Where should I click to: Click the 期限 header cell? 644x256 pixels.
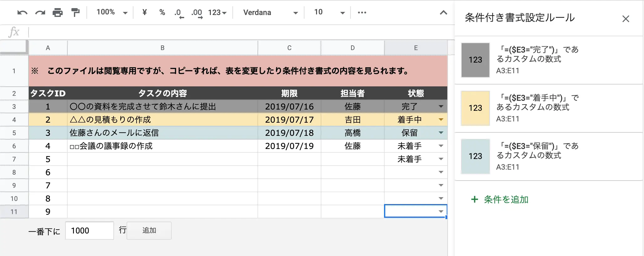pyautogui.click(x=289, y=93)
